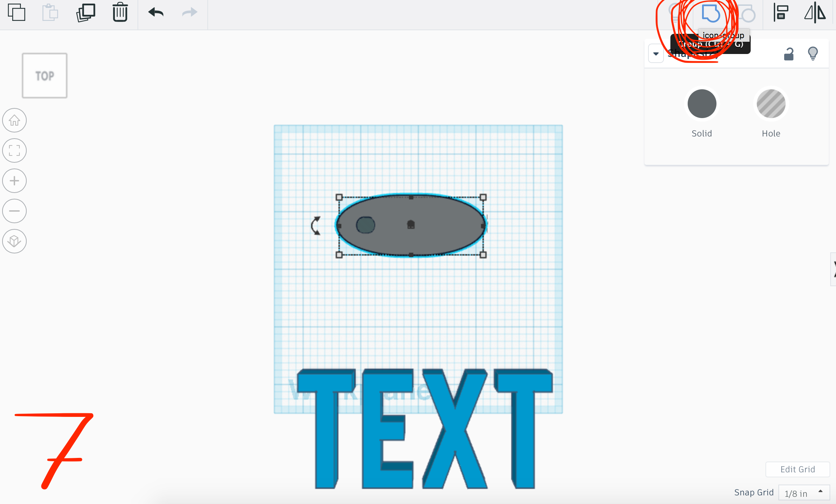
Task: Collapse the shape inspector panel
Action: [x=656, y=54]
